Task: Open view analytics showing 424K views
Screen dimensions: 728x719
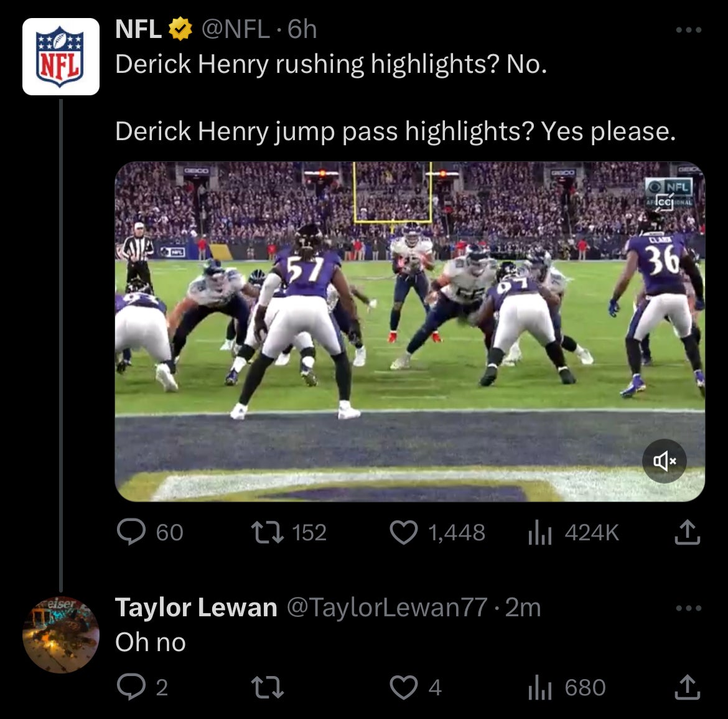Action: [x=541, y=532]
